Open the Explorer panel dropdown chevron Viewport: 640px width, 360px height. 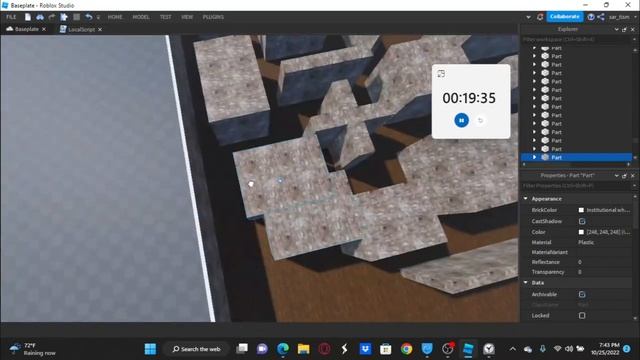(x=616, y=29)
